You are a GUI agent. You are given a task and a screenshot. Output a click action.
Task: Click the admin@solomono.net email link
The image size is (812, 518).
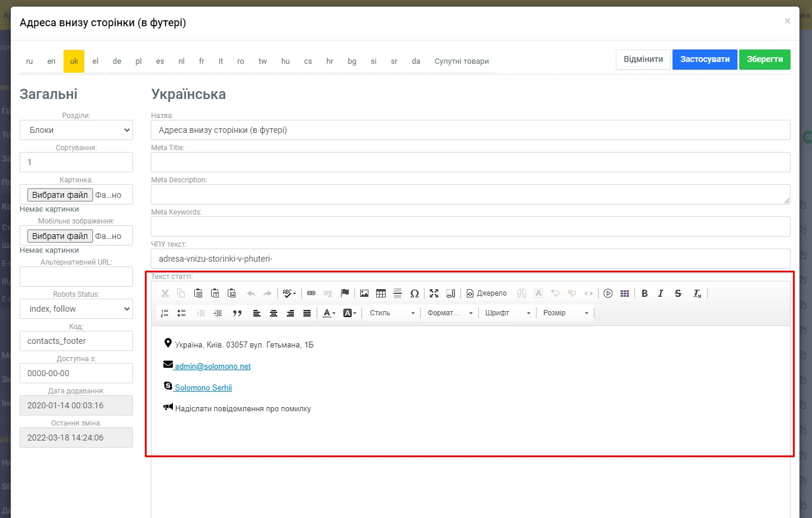pyautogui.click(x=212, y=367)
